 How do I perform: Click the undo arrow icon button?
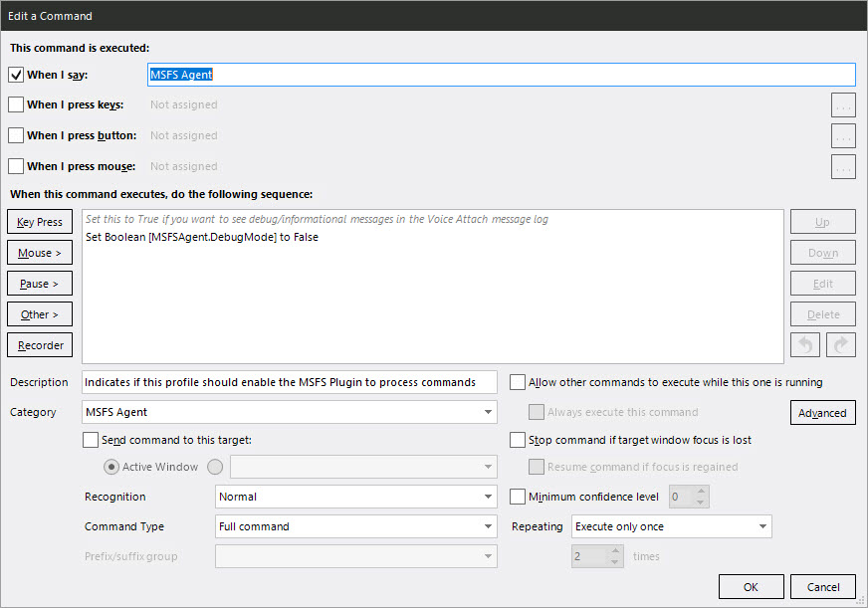[805, 345]
